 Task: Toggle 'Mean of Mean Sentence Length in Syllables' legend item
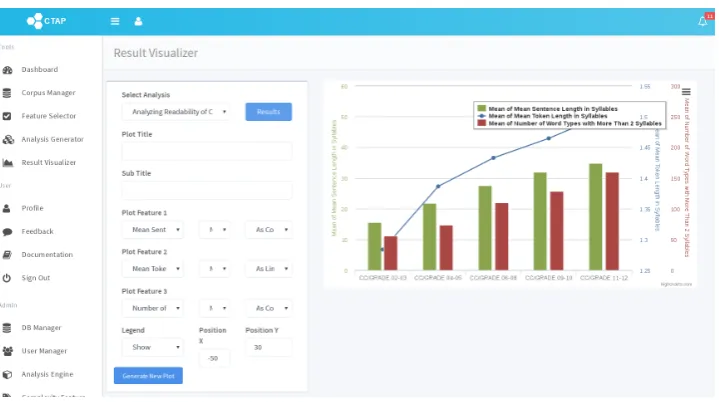tap(548, 109)
